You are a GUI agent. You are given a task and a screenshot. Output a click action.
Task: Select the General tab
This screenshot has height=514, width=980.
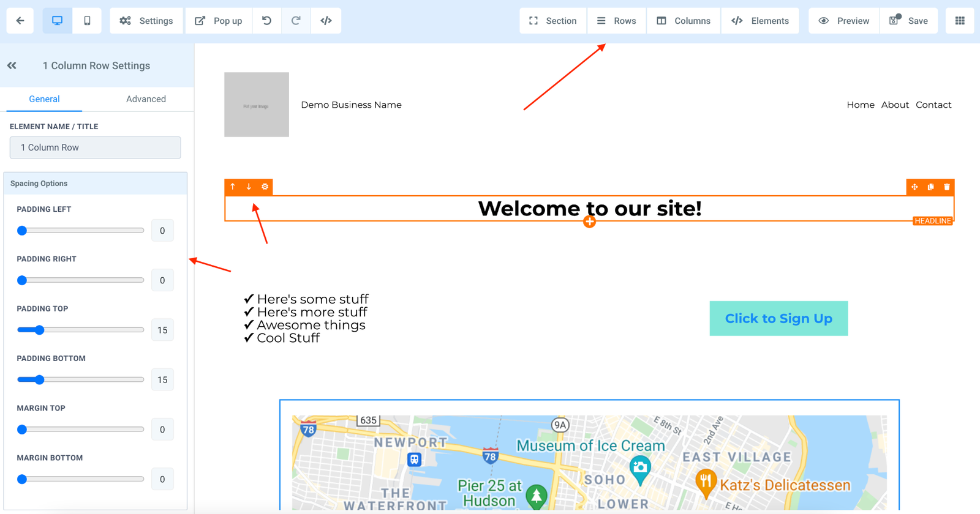(x=44, y=99)
